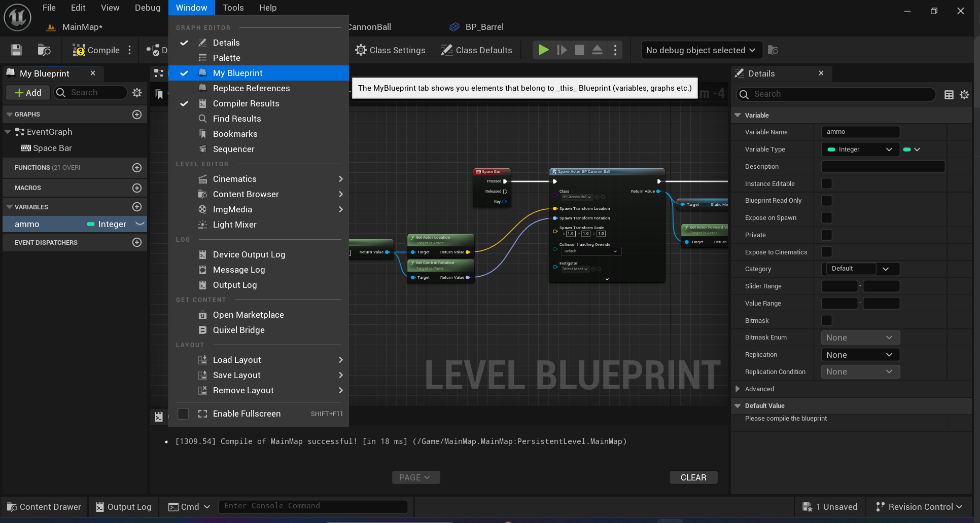
Task: Open container type pill dropdown
Action: coord(912,150)
